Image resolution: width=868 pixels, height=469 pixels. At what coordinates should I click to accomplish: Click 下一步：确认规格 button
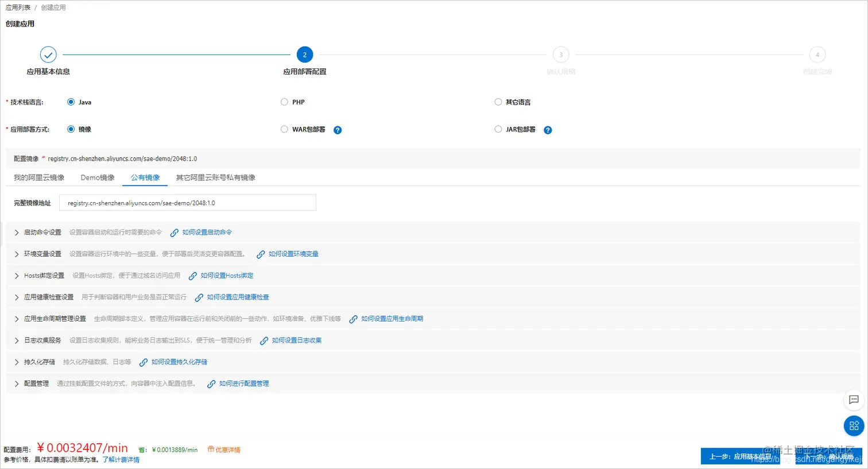(x=828, y=456)
